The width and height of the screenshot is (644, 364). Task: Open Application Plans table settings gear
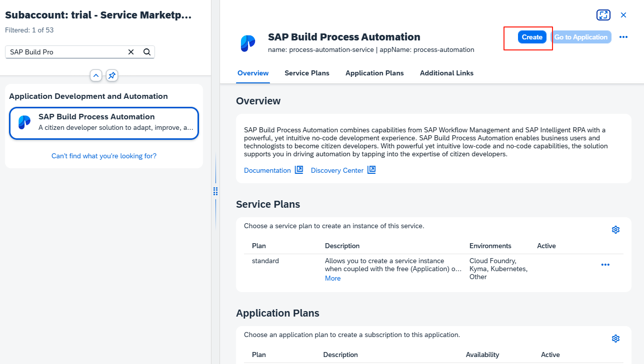(615, 339)
